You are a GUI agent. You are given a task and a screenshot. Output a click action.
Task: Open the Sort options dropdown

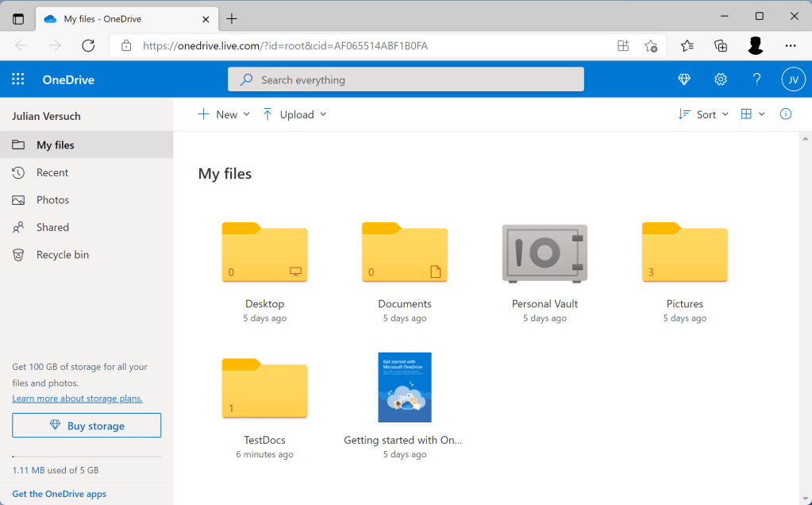(702, 114)
